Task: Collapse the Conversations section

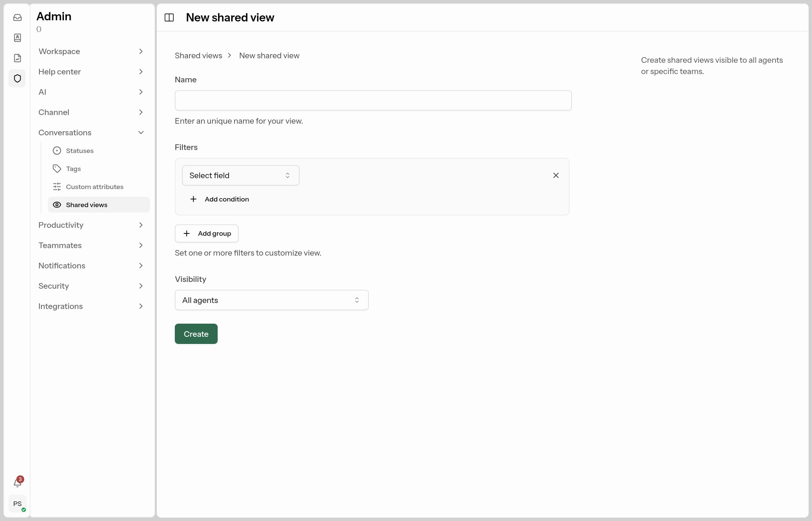Action: pos(91,132)
